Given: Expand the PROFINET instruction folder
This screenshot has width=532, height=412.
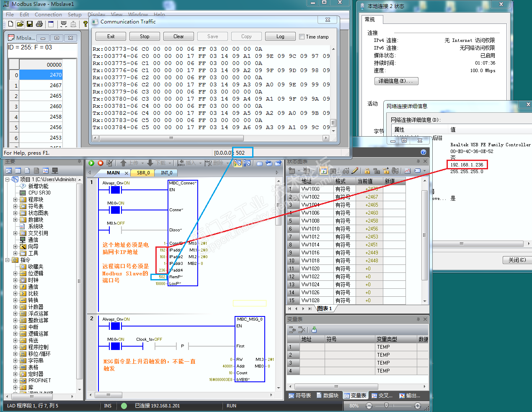Looking at the screenshot, I should click(x=15, y=381).
